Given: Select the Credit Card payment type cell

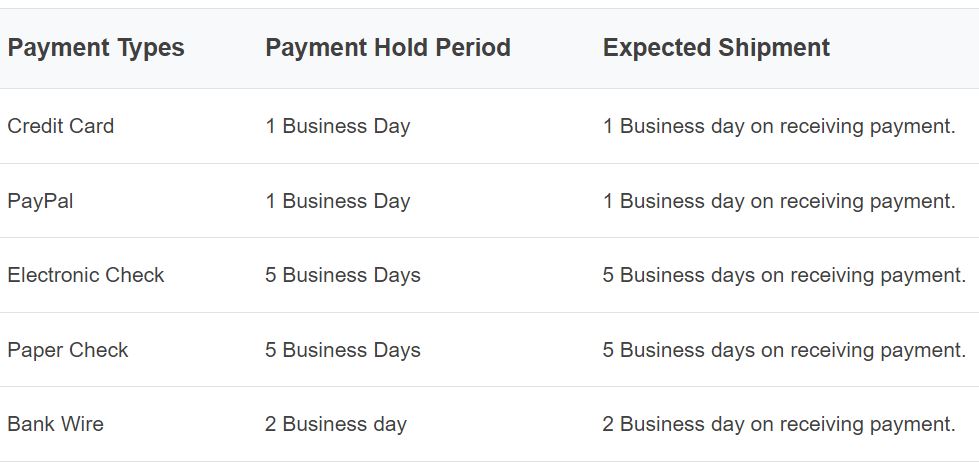Looking at the screenshot, I should click(61, 126).
